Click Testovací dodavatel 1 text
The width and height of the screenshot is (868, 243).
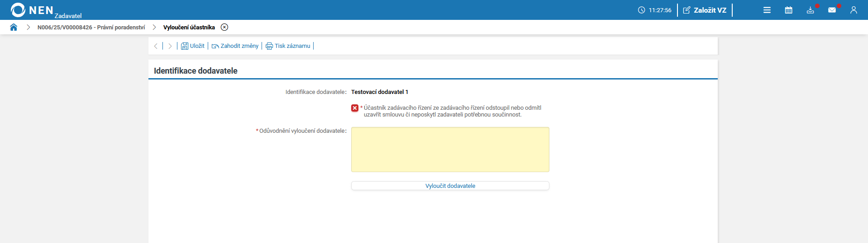380,92
